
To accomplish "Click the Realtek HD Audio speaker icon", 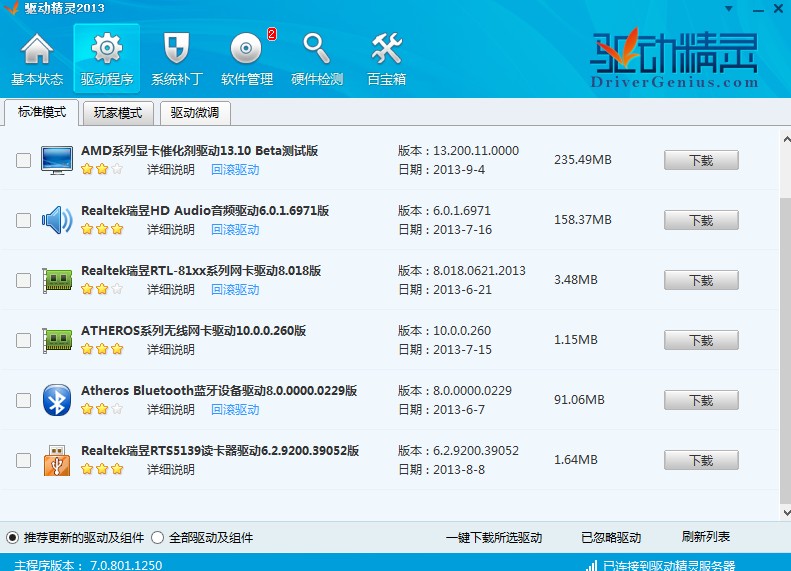I will pyautogui.click(x=56, y=220).
